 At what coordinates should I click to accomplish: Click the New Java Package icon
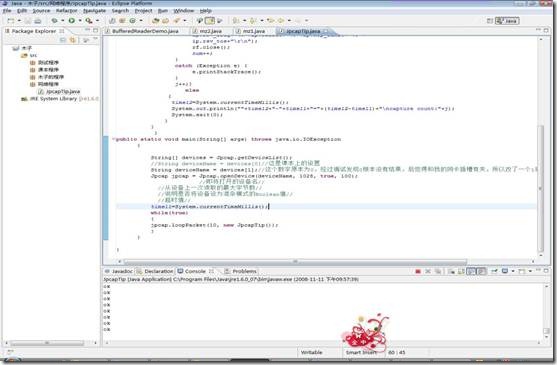coord(122,21)
